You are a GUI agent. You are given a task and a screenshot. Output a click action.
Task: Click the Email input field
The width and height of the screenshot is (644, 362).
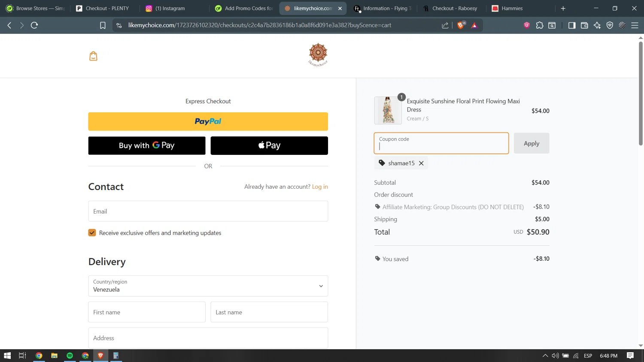click(x=208, y=211)
